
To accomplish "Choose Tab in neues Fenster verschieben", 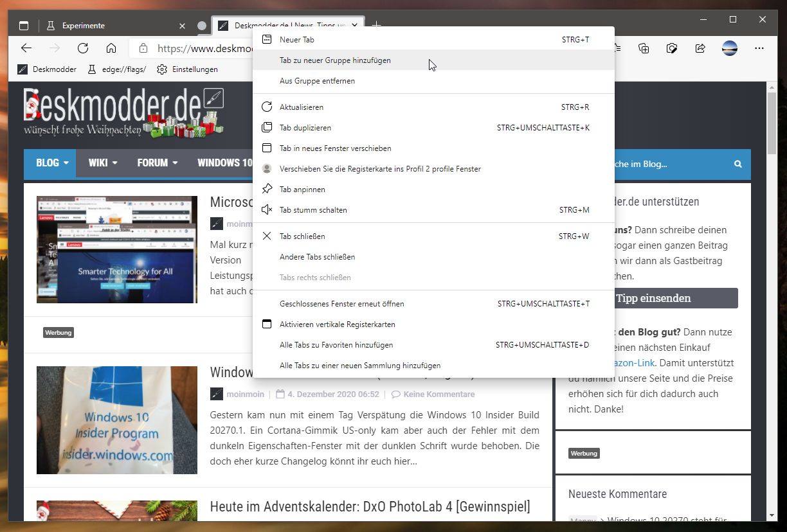I will pos(433,148).
